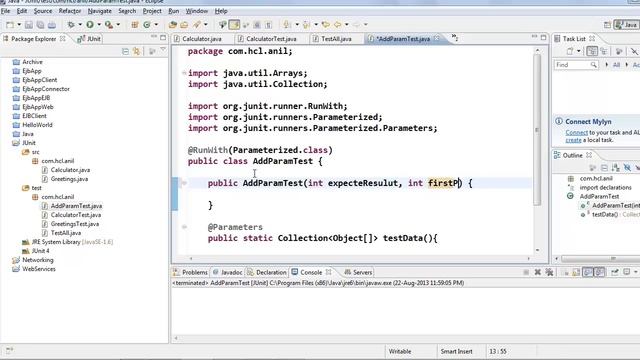This screenshot has width=640, height=360.
Task: Click the Open Perspective icon
Action: [607, 25]
